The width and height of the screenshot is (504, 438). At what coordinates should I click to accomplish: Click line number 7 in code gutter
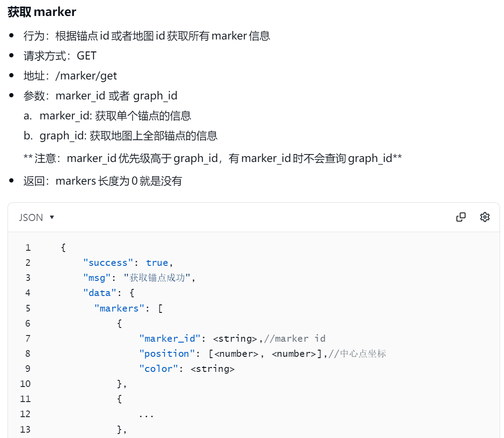click(28, 339)
